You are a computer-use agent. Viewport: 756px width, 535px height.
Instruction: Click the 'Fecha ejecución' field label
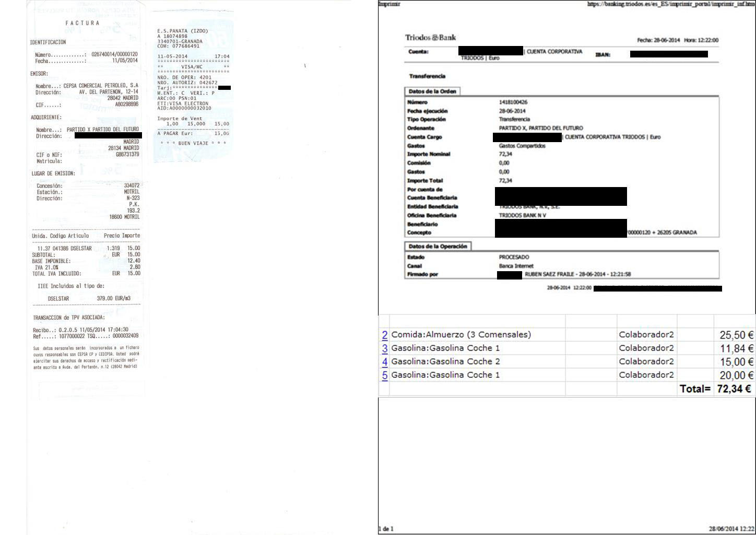(428, 111)
